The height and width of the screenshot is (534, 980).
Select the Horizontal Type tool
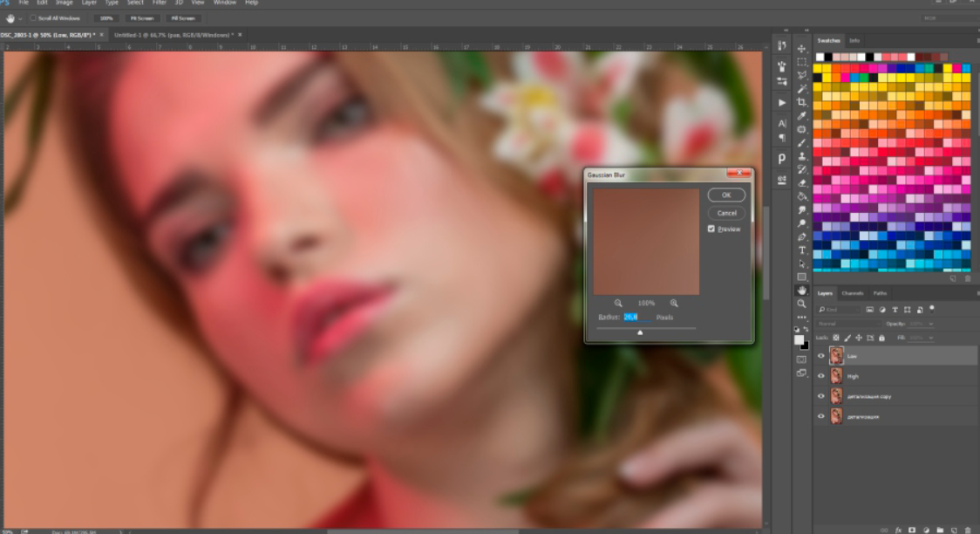coord(802,250)
